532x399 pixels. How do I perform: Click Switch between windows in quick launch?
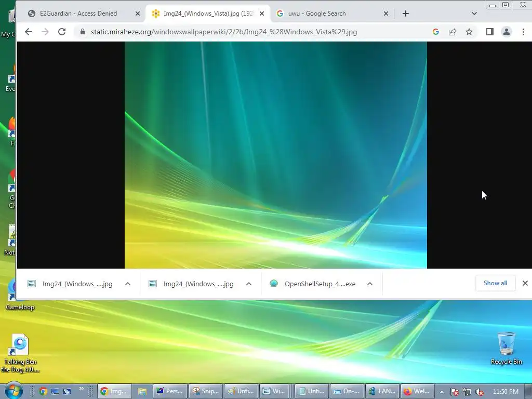coord(67,391)
